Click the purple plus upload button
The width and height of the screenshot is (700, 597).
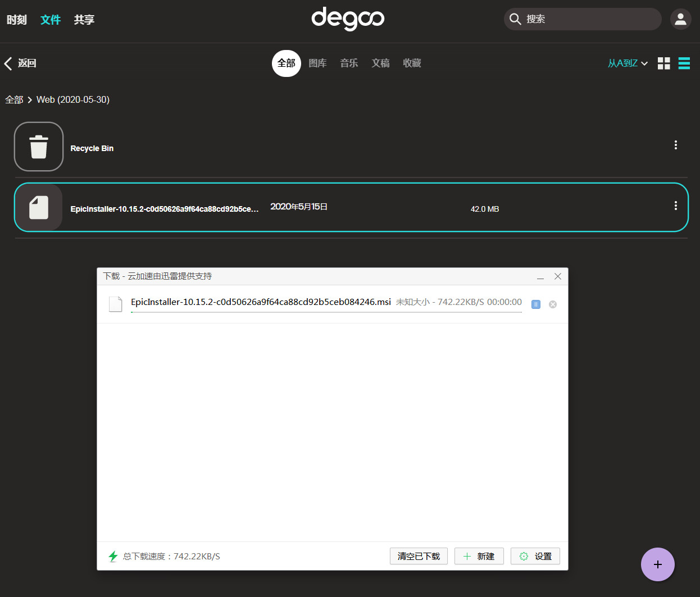point(658,564)
